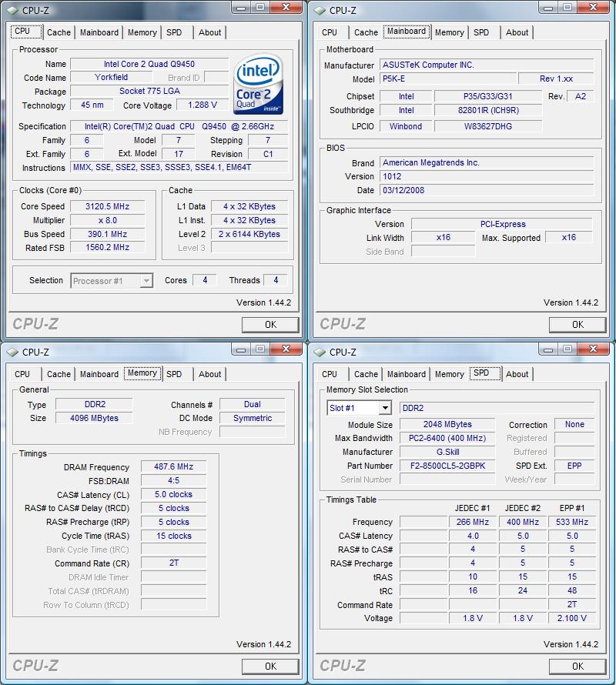This screenshot has height=685, width=616.
Task: Click the Bus Speed 390.1 MHz value
Action: click(107, 234)
